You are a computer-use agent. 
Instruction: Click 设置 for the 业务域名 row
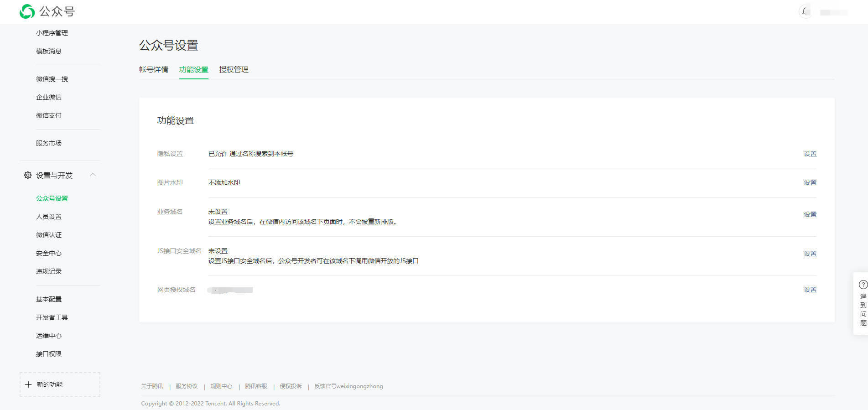click(x=810, y=214)
